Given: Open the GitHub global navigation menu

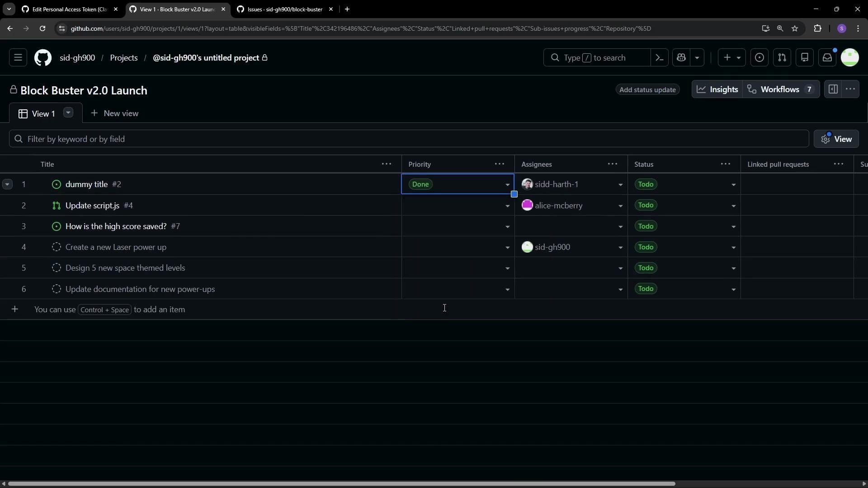Looking at the screenshot, I should pos(18,58).
